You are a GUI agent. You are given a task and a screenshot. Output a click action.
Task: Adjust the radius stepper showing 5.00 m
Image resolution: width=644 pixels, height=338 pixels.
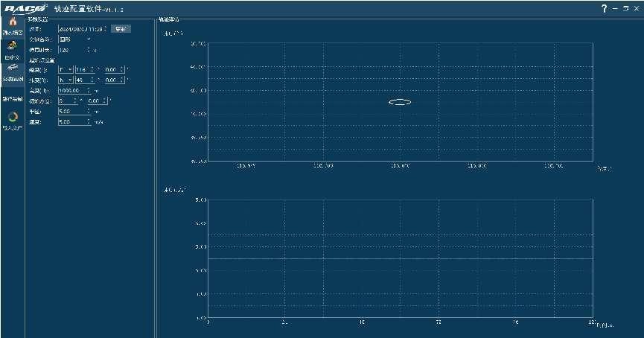coord(89,111)
